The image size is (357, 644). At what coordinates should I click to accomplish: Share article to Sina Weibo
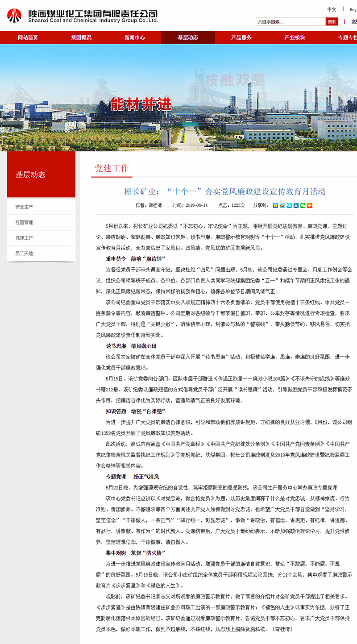point(282,205)
